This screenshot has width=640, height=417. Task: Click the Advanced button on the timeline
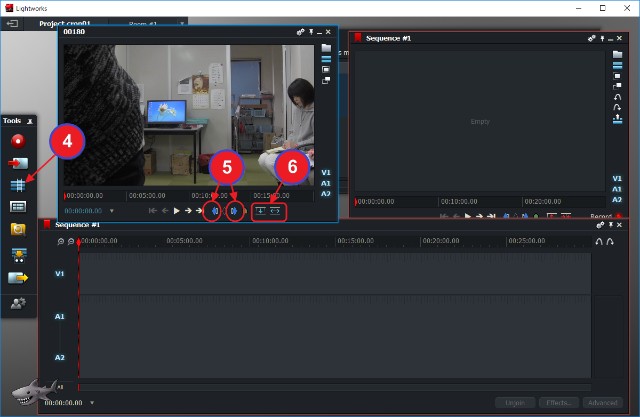click(603, 403)
